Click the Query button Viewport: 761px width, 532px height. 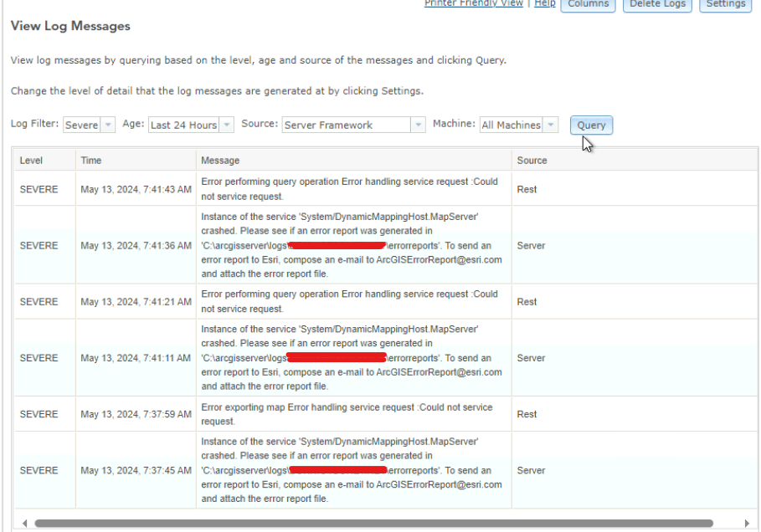click(591, 125)
